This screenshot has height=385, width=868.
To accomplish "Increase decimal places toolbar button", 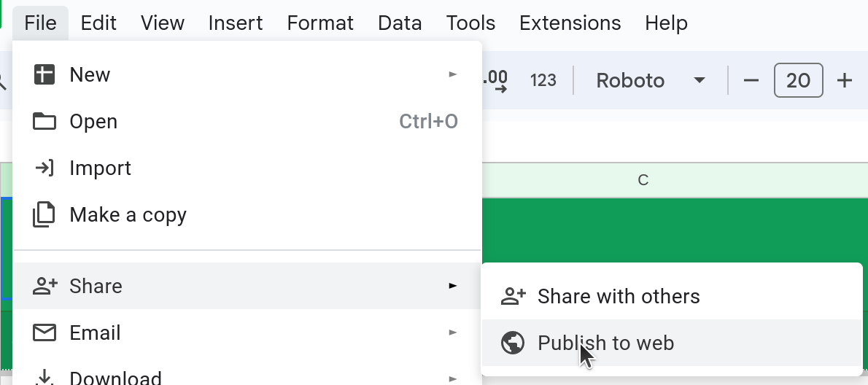I will click(x=496, y=80).
